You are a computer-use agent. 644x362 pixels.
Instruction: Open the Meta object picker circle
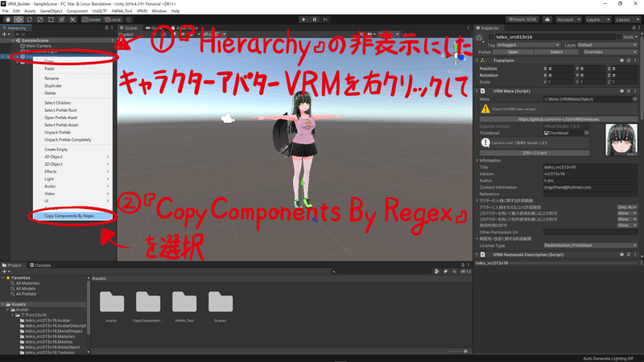(634, 99)
